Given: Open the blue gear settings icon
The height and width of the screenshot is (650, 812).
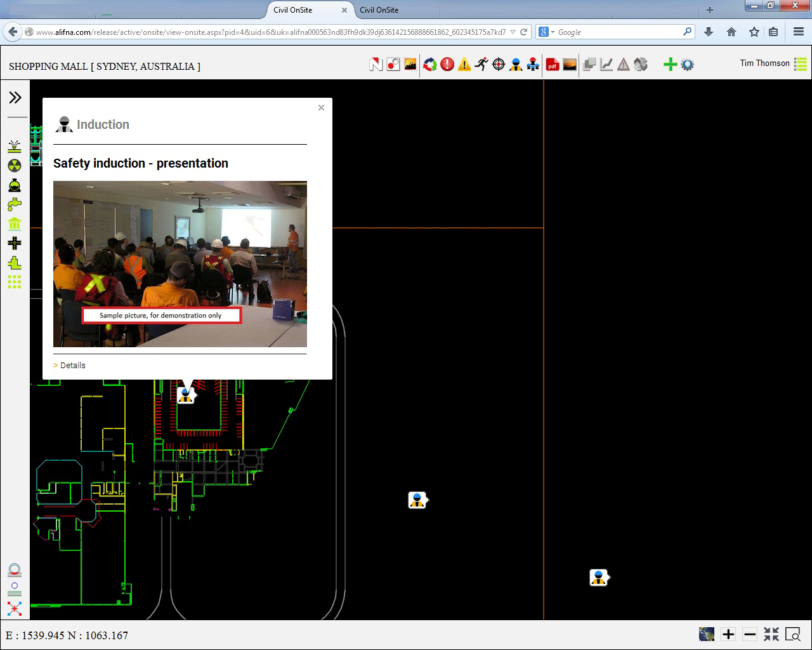Looking at the screenshot, I should tap(688, 64).
